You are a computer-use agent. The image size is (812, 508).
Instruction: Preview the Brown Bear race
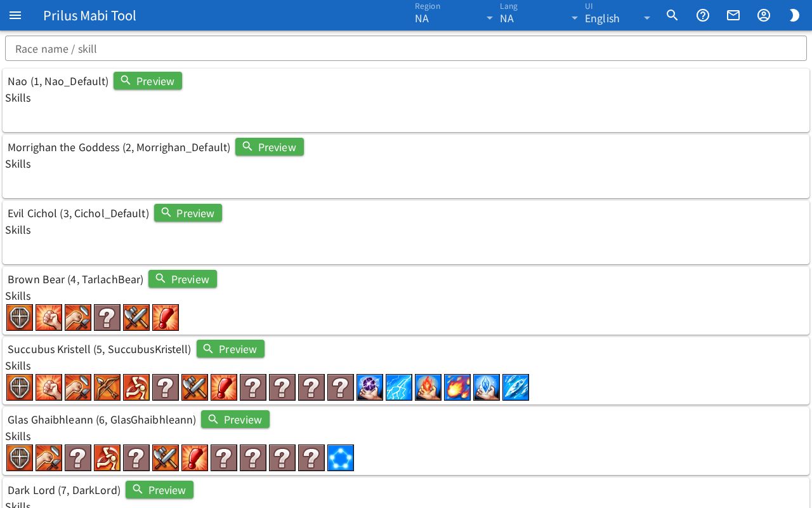[183, 279]
